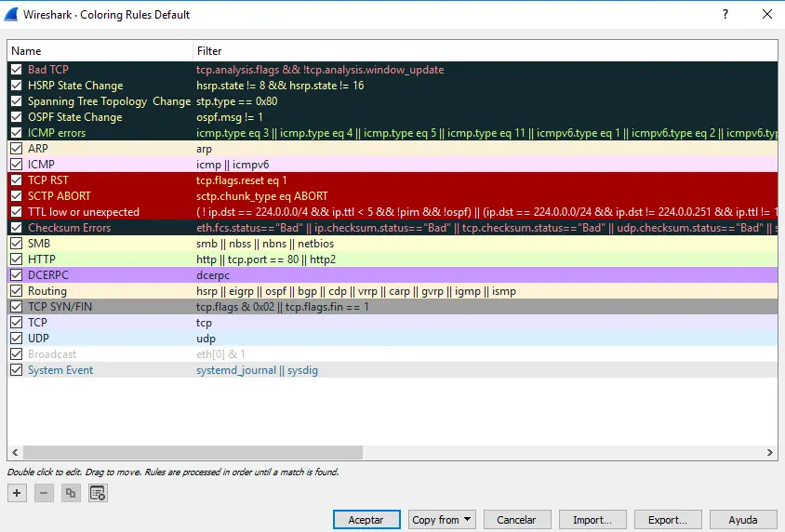The image size is (785, 532).
Task: Click the Filter column header
Action: 486,51
